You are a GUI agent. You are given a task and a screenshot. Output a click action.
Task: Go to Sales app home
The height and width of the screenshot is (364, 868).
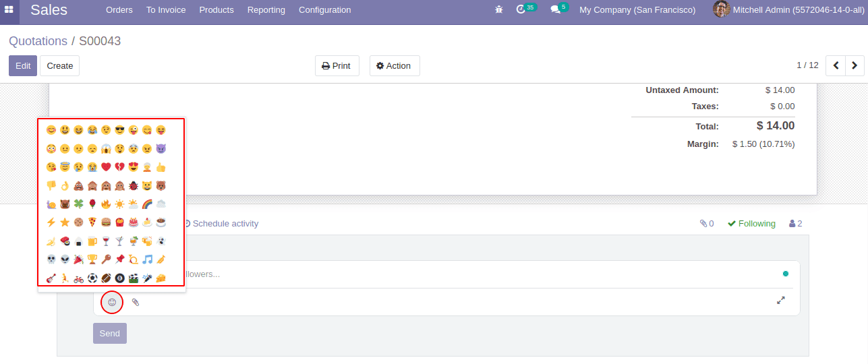click(x=49, y=10)
